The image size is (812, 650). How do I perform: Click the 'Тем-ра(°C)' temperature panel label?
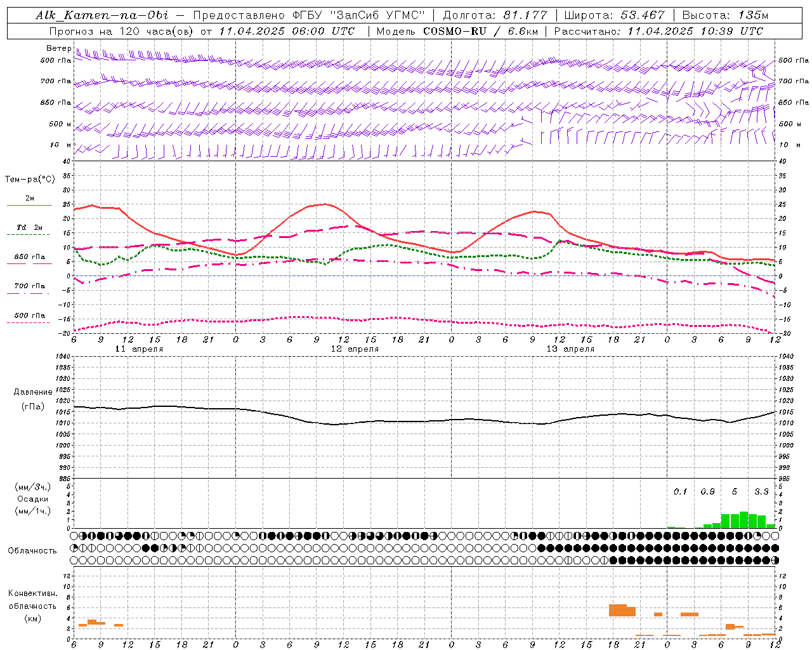30,180
